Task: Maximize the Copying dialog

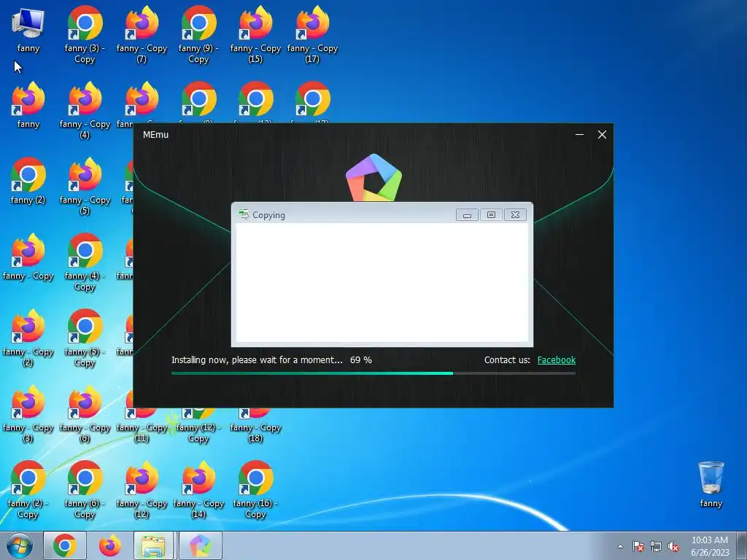Action: (491, 215)
